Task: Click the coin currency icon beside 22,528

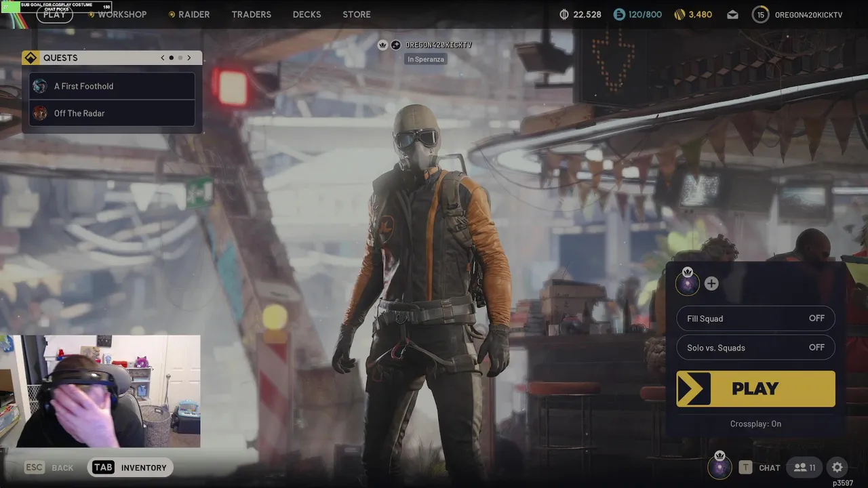Action: point(564,14)
